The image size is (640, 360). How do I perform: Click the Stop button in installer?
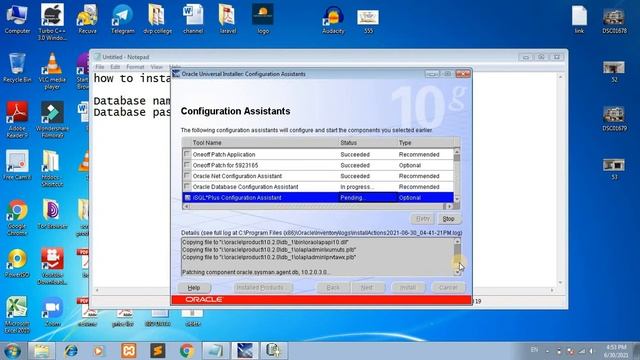point(449,219)
